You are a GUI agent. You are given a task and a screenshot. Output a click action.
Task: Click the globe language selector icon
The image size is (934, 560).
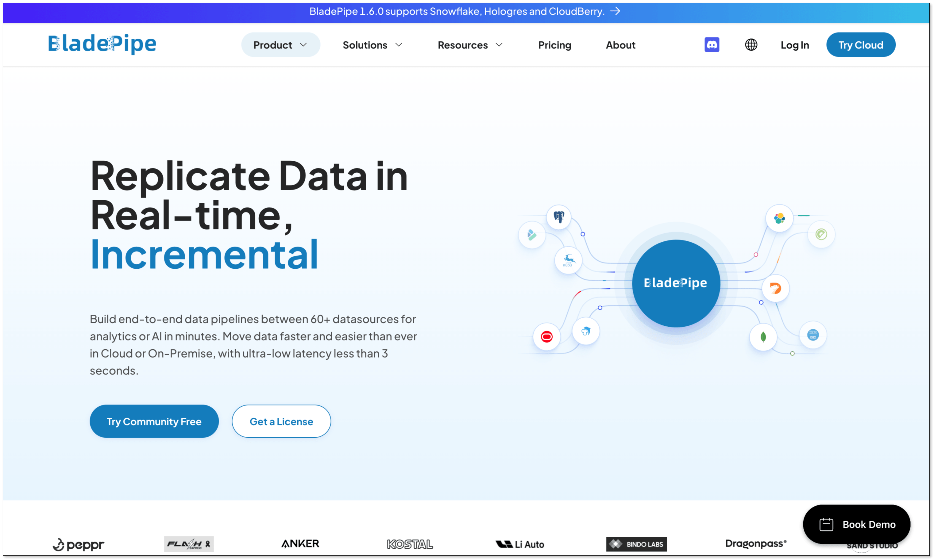[x=751, y=44]
